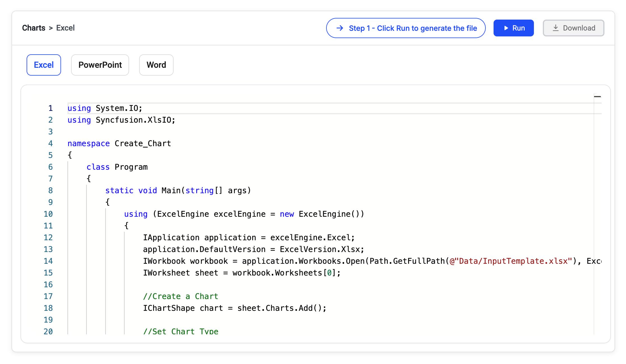626x364 pixels.
Task: Select the Excel tab
Action: click(44, 65)
